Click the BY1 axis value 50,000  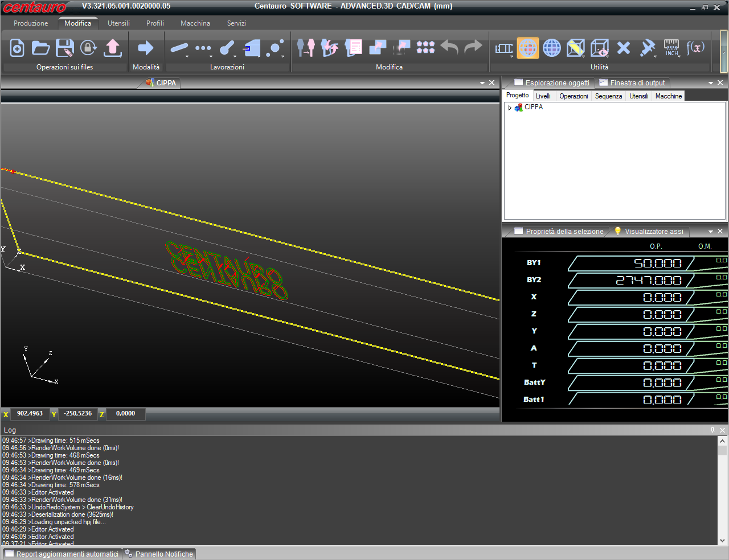pos(658,263)
